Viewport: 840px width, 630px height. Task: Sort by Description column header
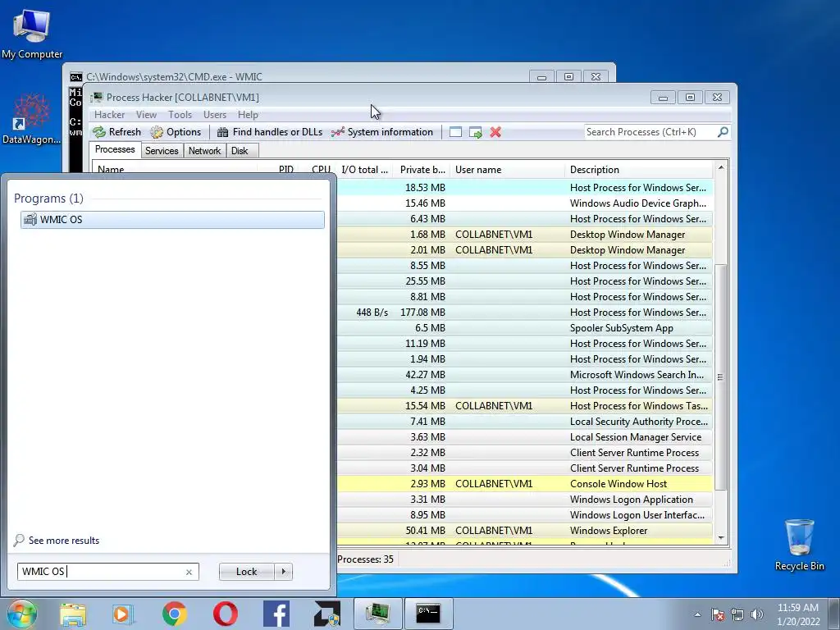pyautogui.click(x=638, y=170)
